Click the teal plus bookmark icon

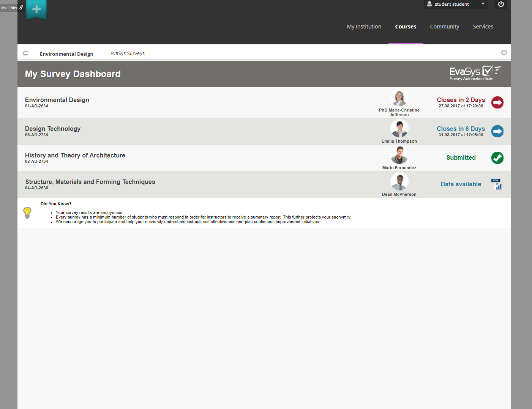tap(36, 9)
